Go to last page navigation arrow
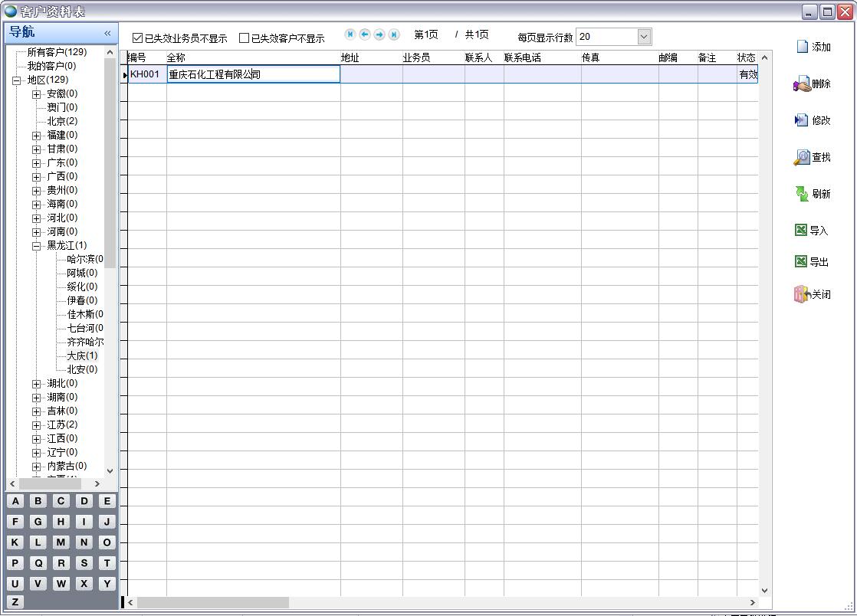The width and height of the screenshot is (857, 616). pyautogui.click(x=394, y=34)
